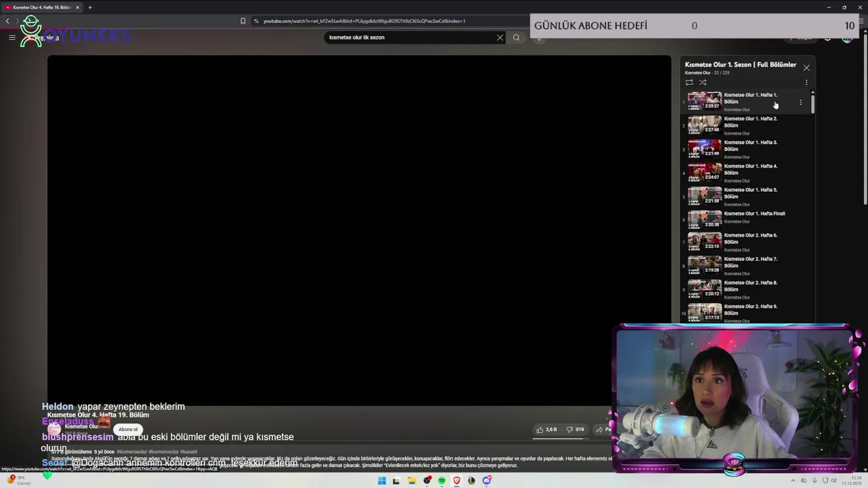Viewport: 868px width, 488px height.
Task: Click the youtube.com address bar URL
Action: pyautogui.click(x=364, y=21)
